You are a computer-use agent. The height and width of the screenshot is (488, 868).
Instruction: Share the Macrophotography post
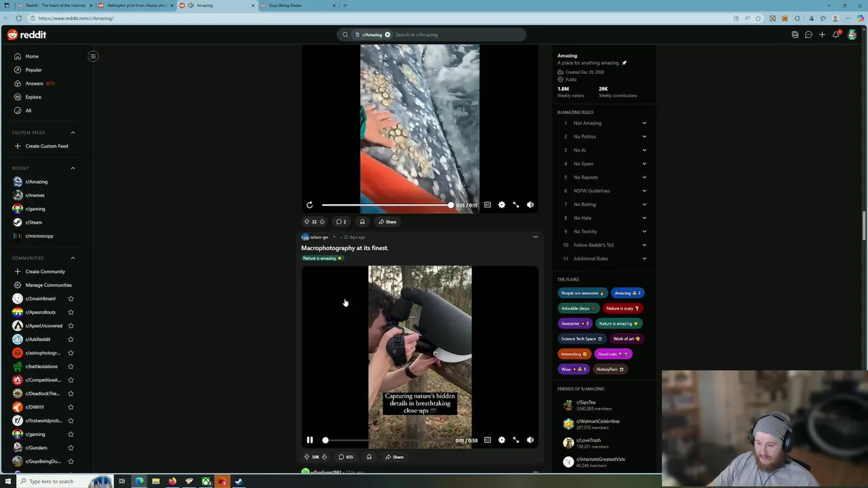394,457
